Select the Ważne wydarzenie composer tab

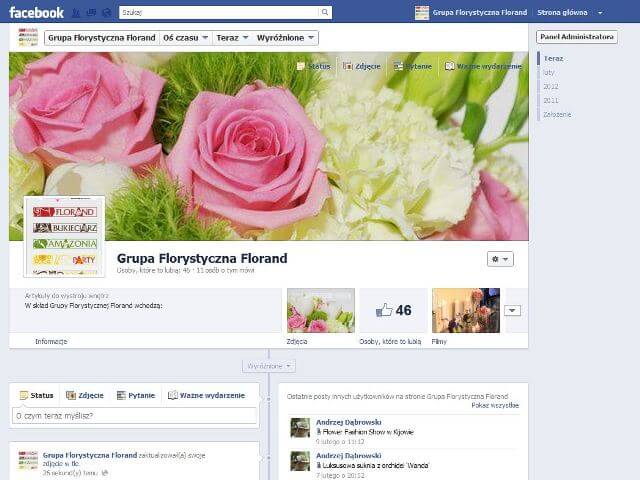pos(206,395)
